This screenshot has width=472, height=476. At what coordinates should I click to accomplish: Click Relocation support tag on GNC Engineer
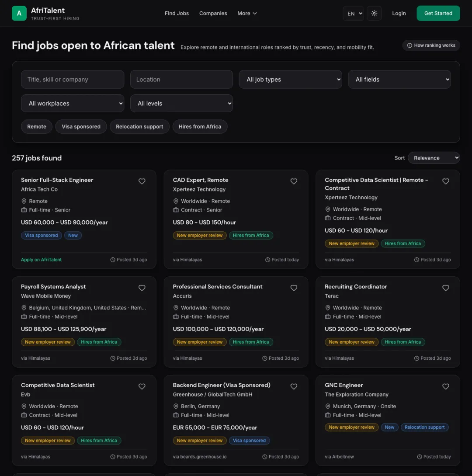(x=424, y=427)
